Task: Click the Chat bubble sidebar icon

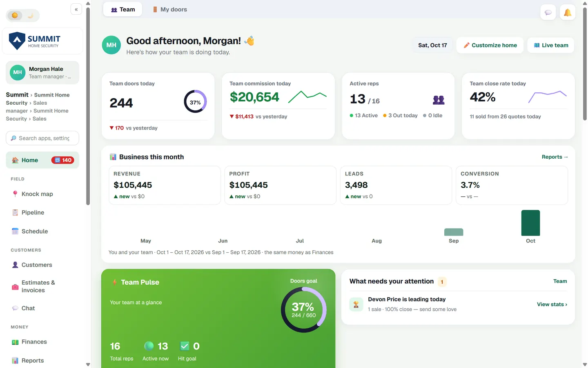Action: [15, 308]
